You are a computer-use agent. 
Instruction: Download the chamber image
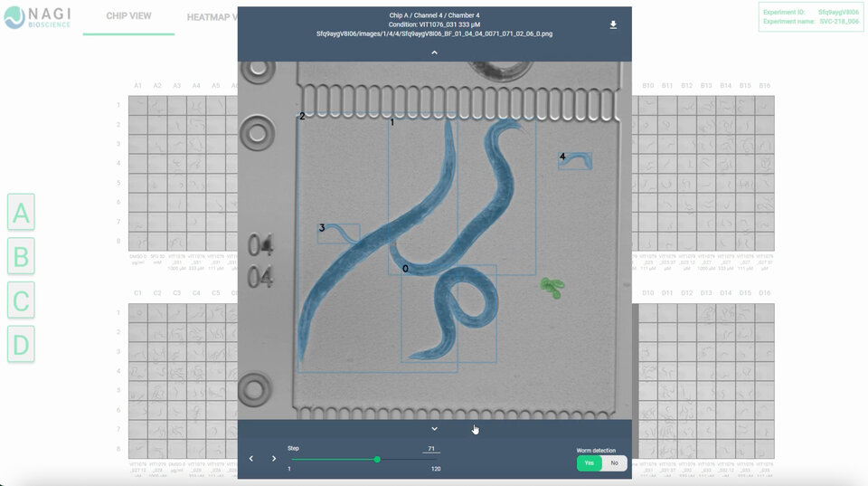coord(613,25)
